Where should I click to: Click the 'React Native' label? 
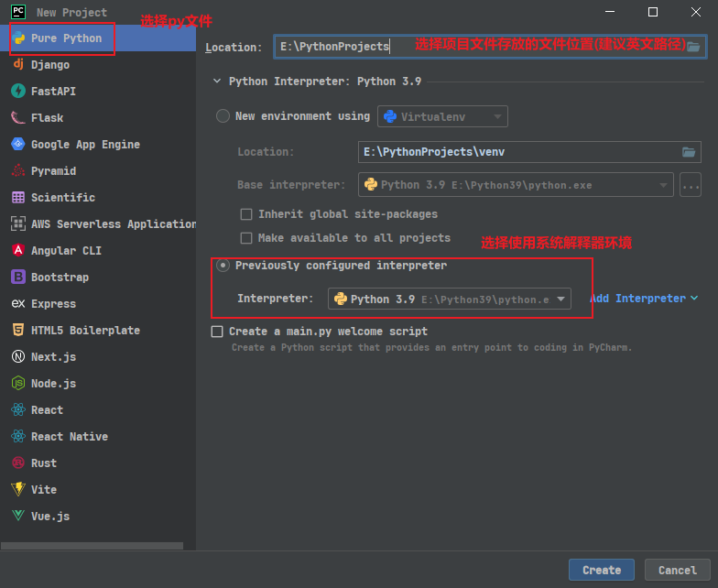pyautogui.click(x=70, y=436)
